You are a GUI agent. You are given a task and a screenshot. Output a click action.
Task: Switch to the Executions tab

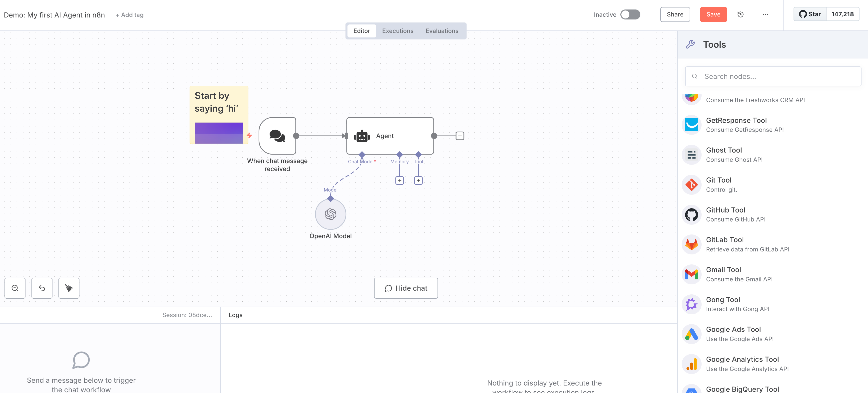[x=397, y=31]
